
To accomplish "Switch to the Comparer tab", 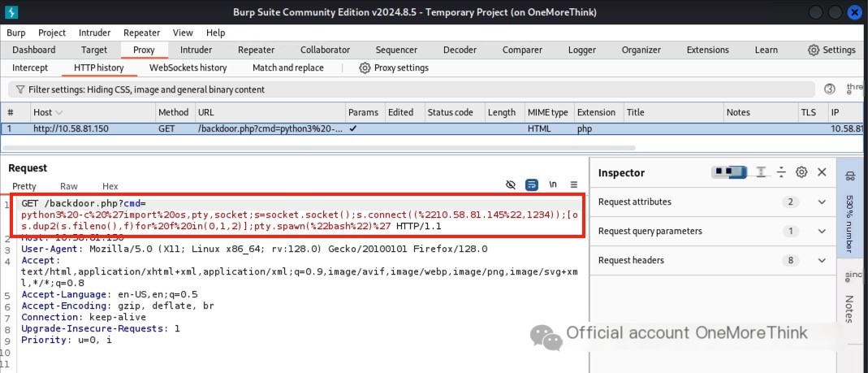I will coord(522,50).
